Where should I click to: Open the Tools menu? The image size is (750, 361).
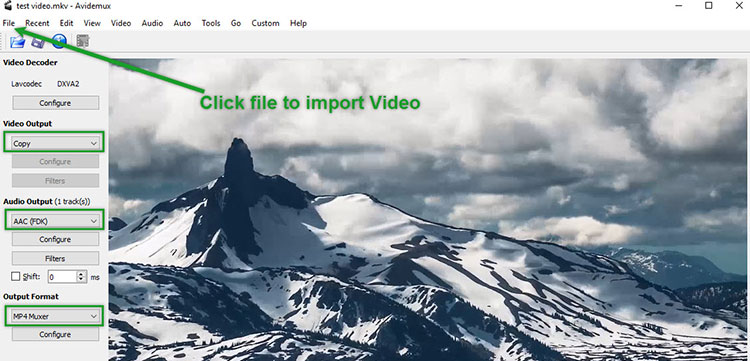(x=211, y=23)
